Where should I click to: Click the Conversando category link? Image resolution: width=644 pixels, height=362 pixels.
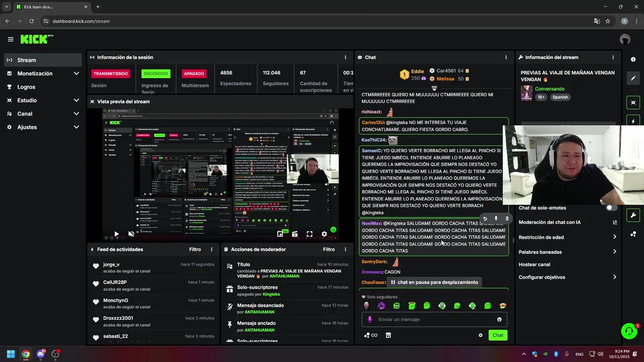[549, 89]
